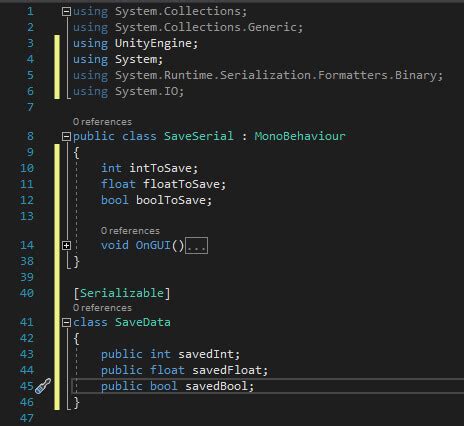
Task: Collapse the using directives block
Action: point(67,12)
